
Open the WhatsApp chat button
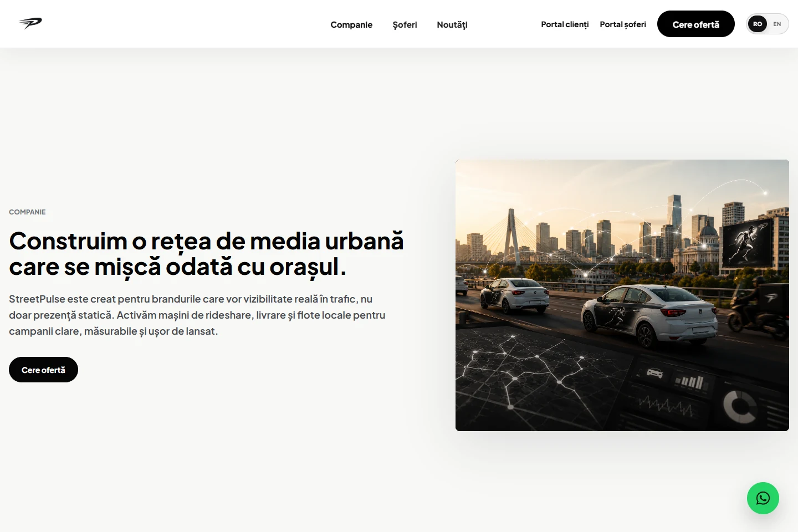763,498
